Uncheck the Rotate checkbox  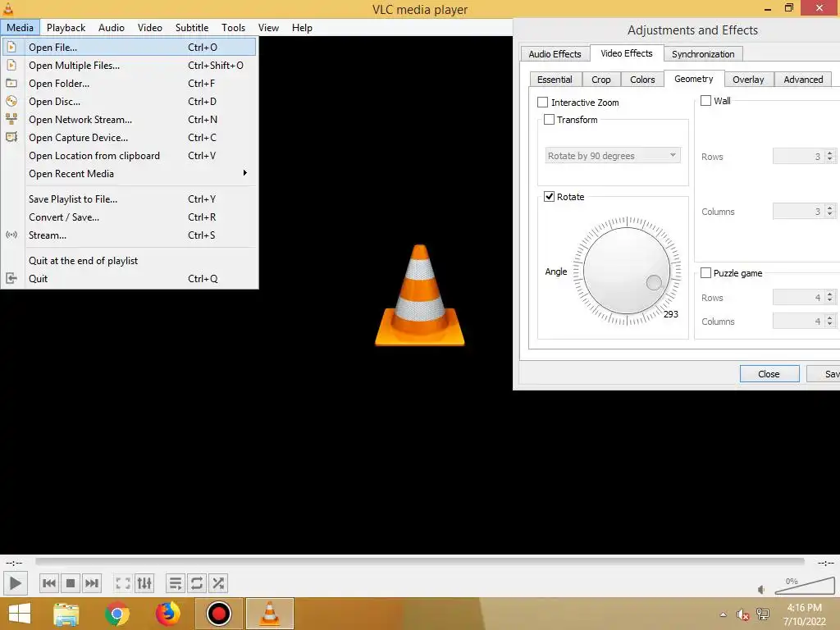(549, 197)
